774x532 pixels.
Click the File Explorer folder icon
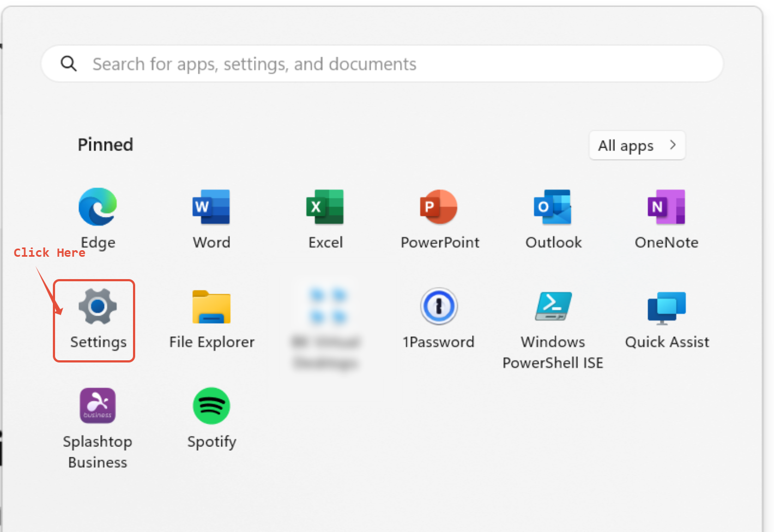coord(211,307)
